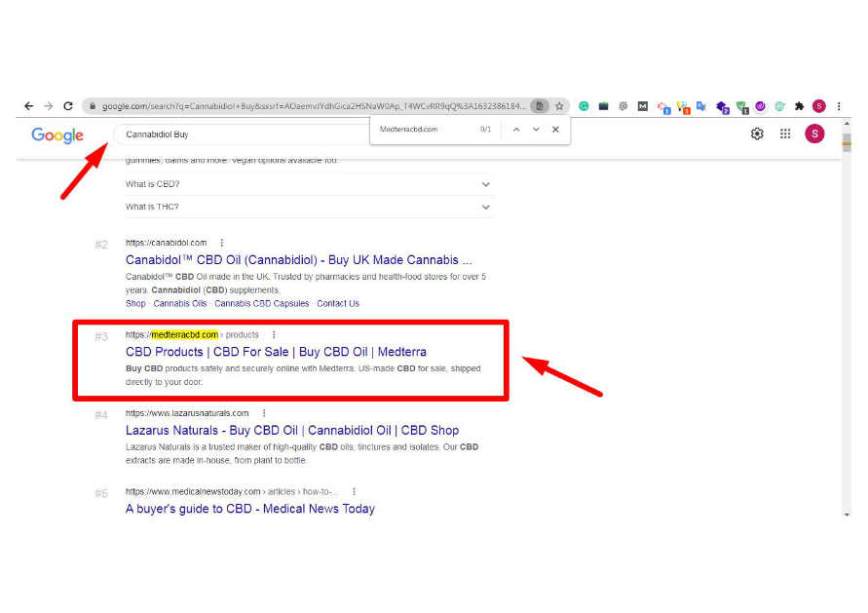Open the dark M extension icon
868x613 pixels.
point(642,106)
